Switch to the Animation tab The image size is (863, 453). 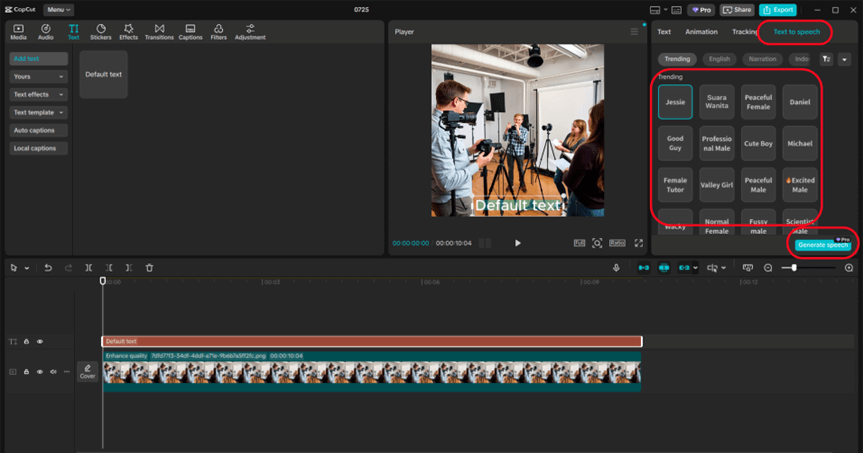[701, 32]
